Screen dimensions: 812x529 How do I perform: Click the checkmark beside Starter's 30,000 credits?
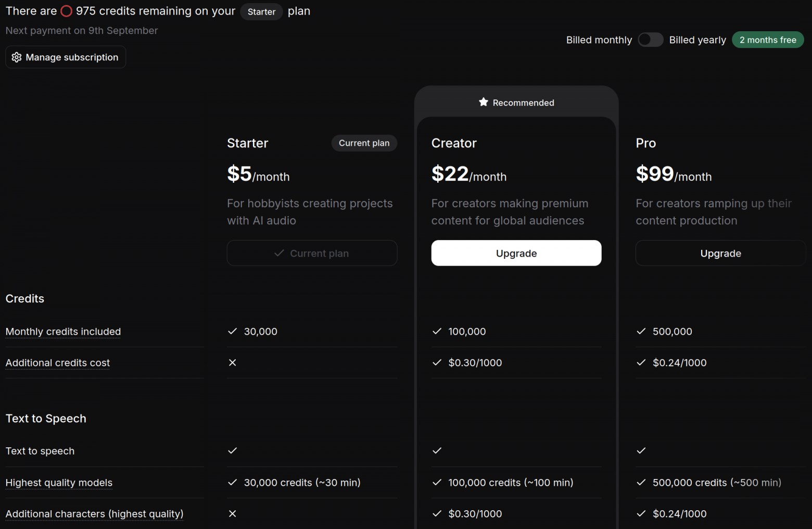tap(232, 331)
